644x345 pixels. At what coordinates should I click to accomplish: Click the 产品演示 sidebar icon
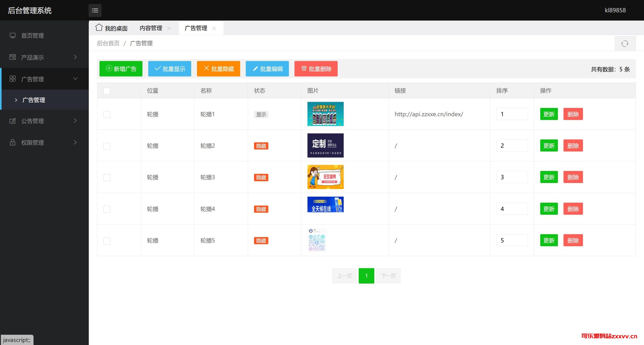point(13,57)
